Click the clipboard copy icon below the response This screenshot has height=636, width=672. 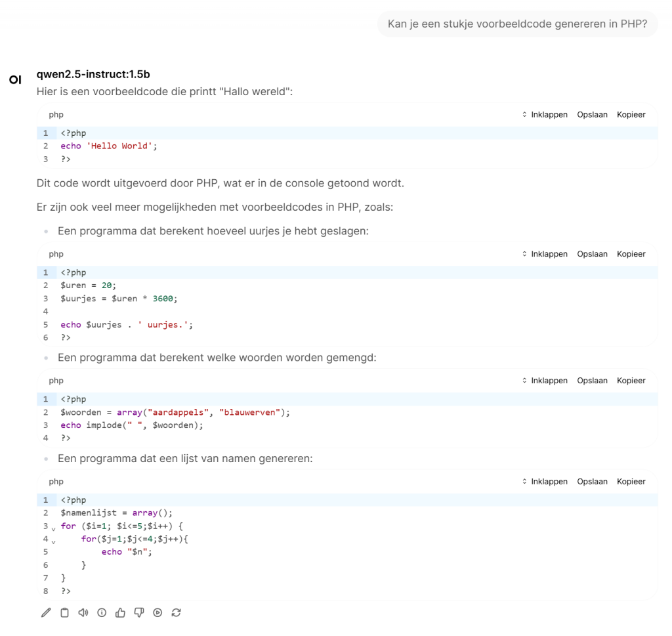tap(64, 613)
